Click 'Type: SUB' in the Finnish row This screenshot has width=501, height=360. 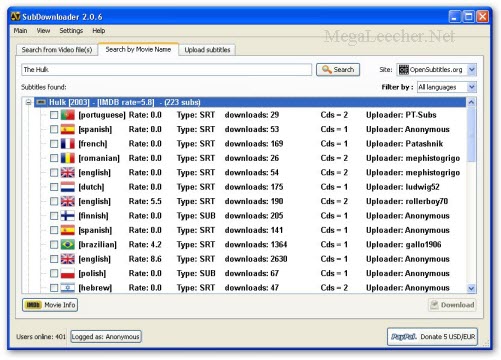[196, 216]
